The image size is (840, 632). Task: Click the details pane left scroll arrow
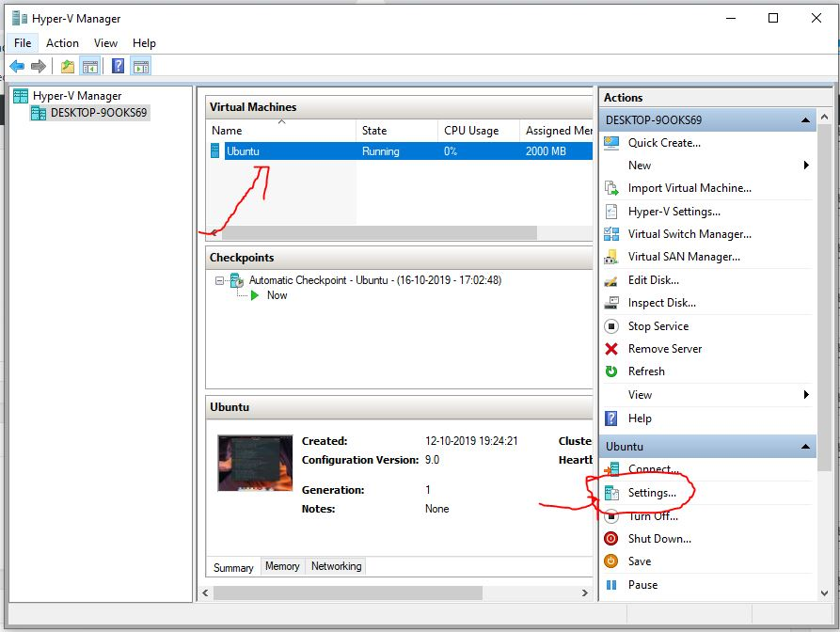[205, 592]
